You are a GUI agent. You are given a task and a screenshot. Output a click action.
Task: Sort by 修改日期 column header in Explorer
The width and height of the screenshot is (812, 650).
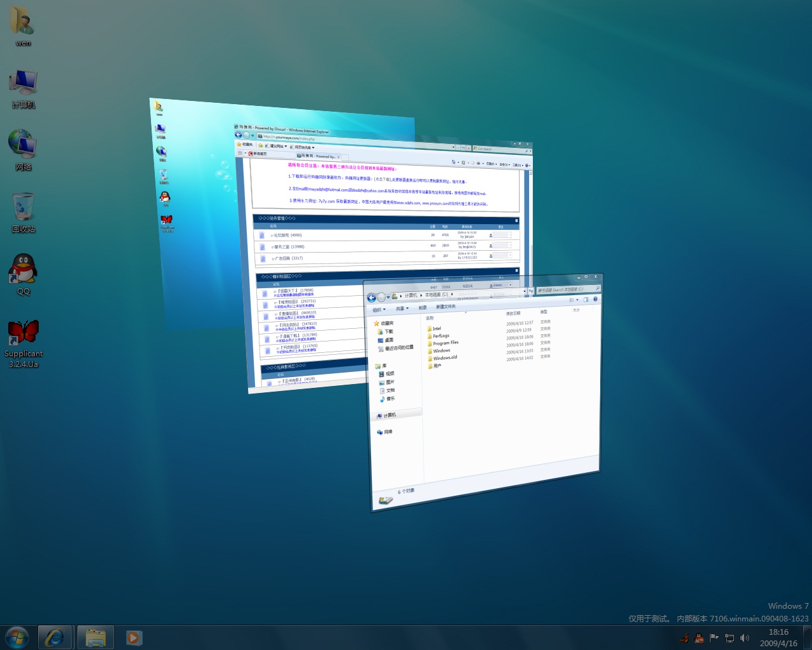point(513,314)
